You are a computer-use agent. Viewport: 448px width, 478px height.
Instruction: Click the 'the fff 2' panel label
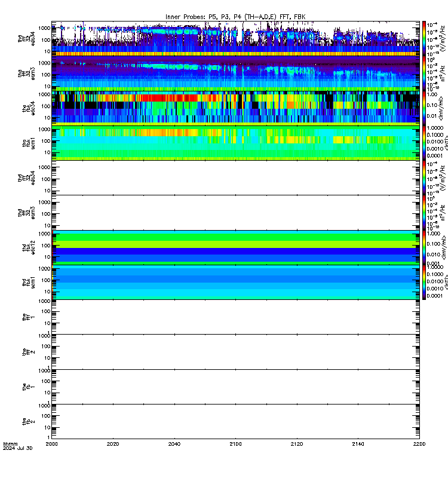point(29,352)
